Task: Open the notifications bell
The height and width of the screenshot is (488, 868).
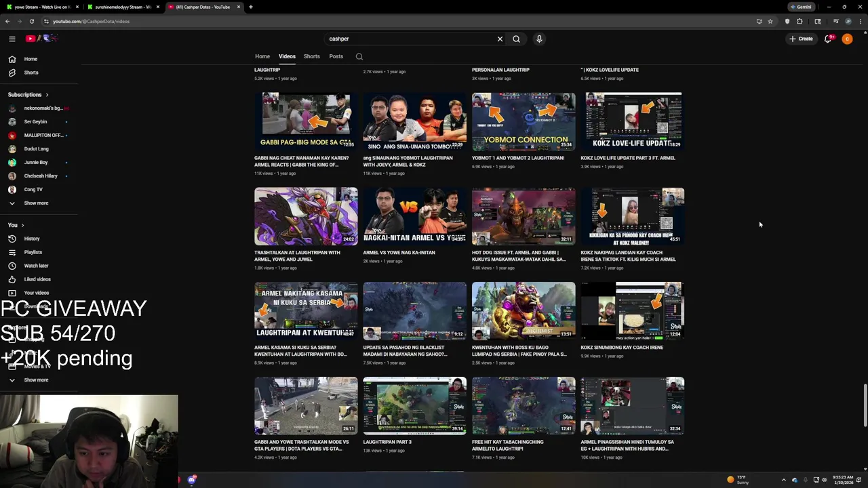Action: click(828, 39)
